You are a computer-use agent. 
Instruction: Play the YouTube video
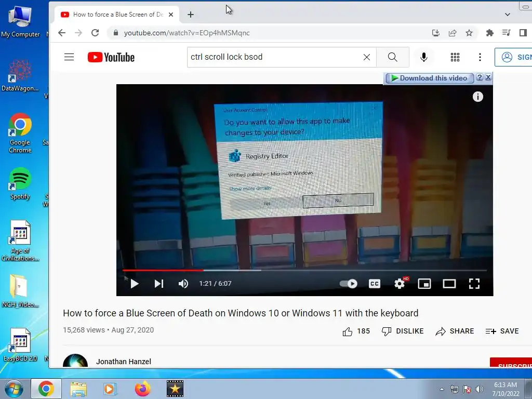(135, 284)
